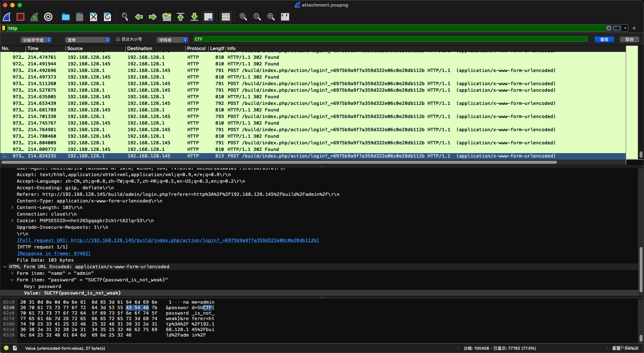
Task: Go forward in packet history
Action: coord(153,17)
